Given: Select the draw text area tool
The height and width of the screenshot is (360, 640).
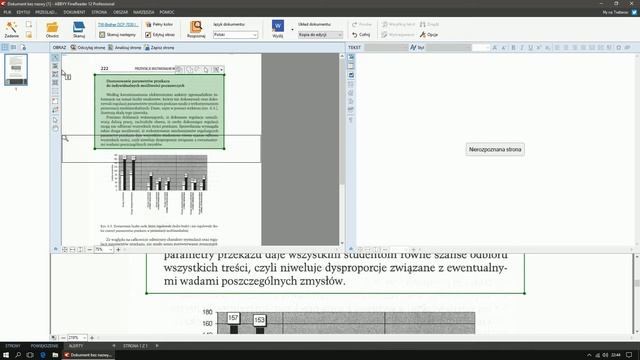Looking at the screenshot, I should (56, 66).
